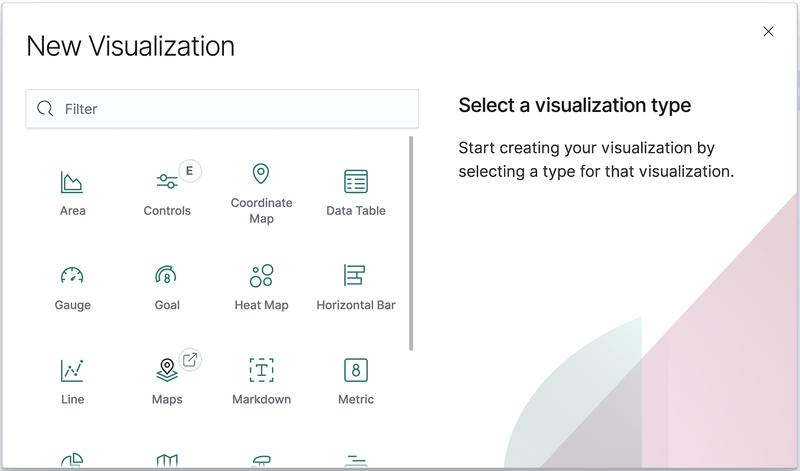The image size is (800, 471).
Task: Select the Goal visualization icon
Action: pyautogui.click(x=166, y=275)
